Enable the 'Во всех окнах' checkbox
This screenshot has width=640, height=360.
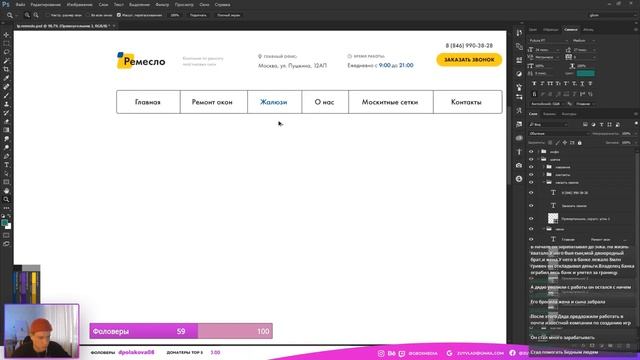click(x=88, y=15)
